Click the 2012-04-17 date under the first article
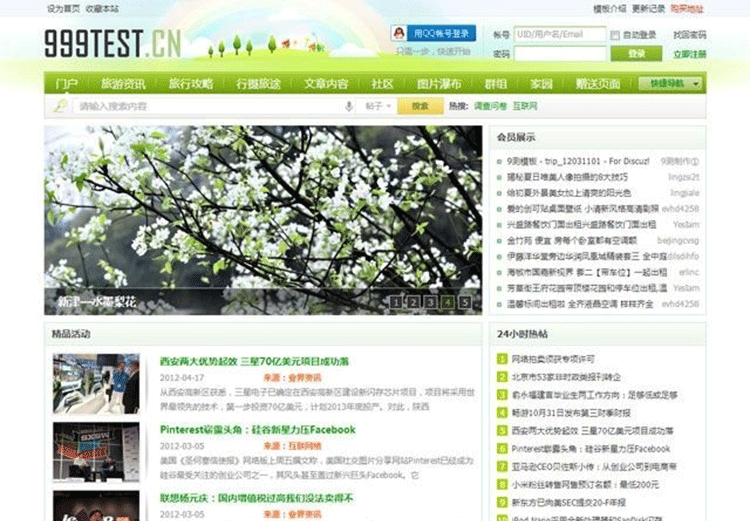 [x=182, y=378]
